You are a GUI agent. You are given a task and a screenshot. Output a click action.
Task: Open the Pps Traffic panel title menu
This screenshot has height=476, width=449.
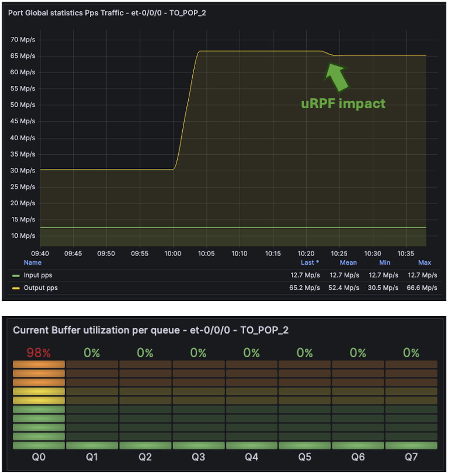(x=107, y=12)
